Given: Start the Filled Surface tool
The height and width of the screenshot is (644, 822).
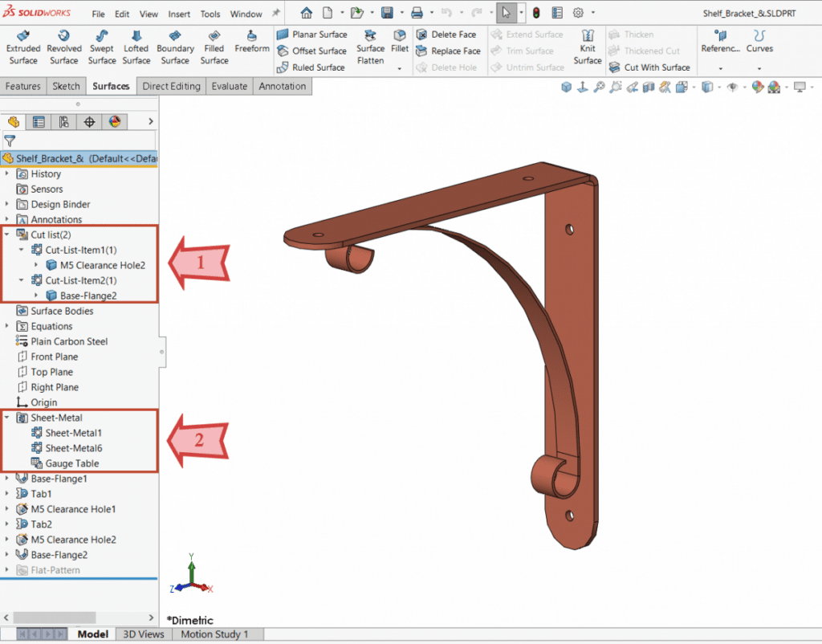Looking at the screenshot, I should tap(214, 46).
